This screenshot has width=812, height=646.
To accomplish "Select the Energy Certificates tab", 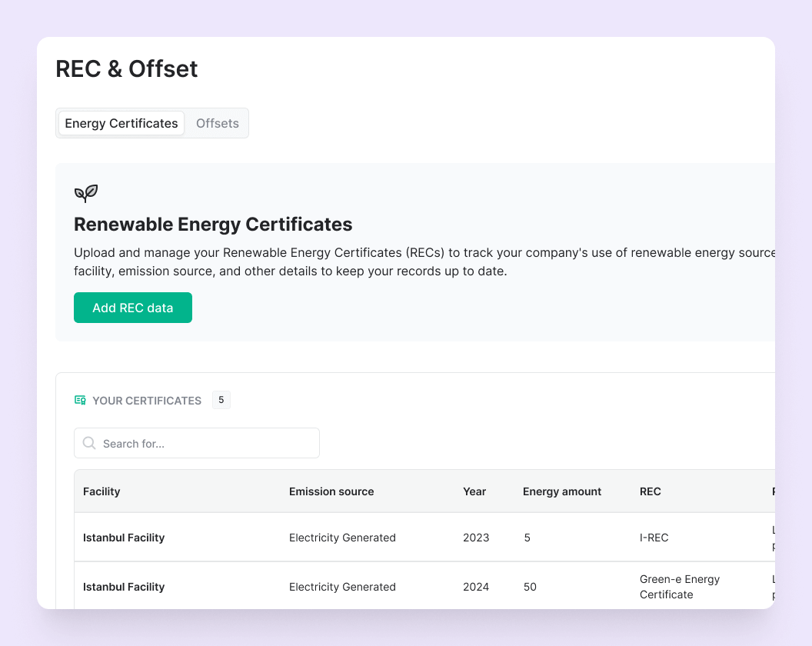I will pyautogui.click(x=121, y=123).
